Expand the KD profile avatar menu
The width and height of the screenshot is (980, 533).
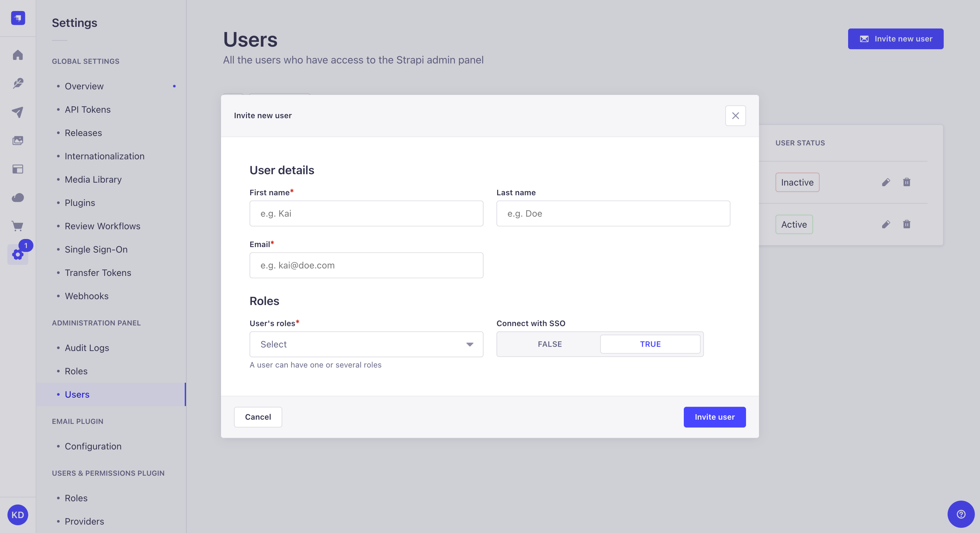(17, 515)
